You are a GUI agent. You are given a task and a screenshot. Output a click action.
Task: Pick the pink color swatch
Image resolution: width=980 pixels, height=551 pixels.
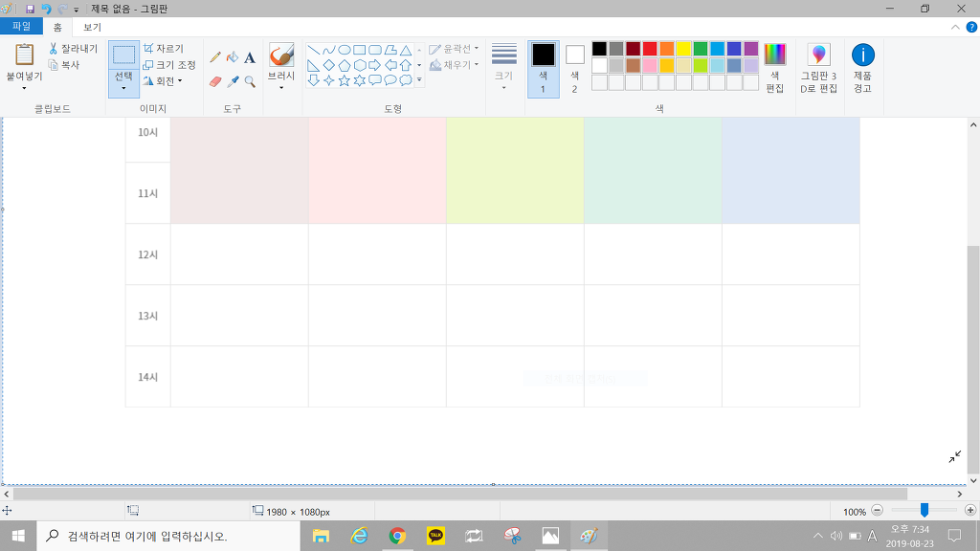650,66
